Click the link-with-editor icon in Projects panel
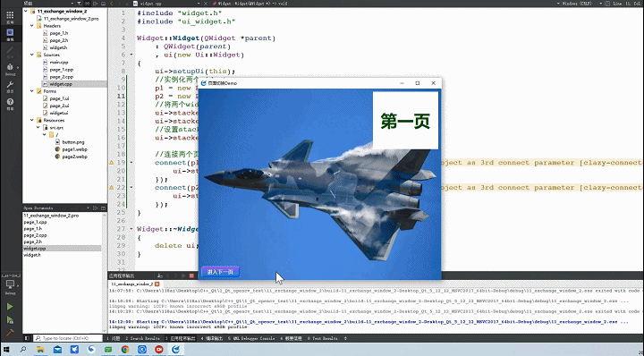Screen dimensions: 644x356 (87, 4)
